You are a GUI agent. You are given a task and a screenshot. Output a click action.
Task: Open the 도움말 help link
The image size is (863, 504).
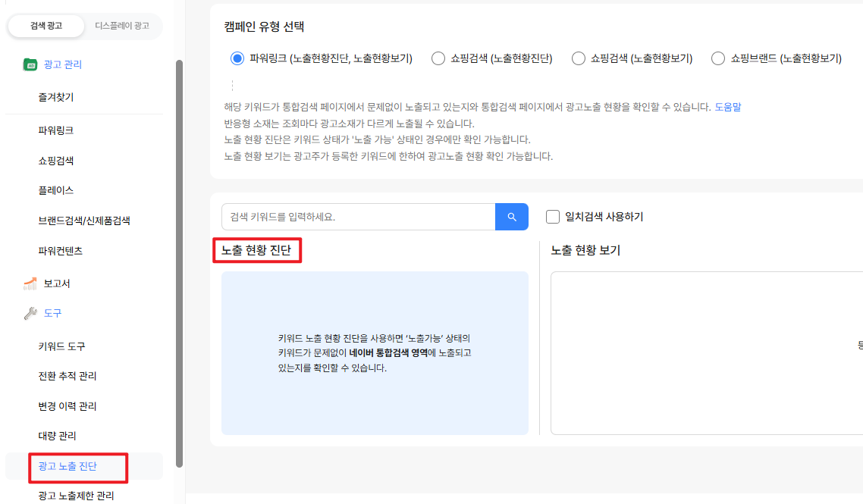(727, 107)
